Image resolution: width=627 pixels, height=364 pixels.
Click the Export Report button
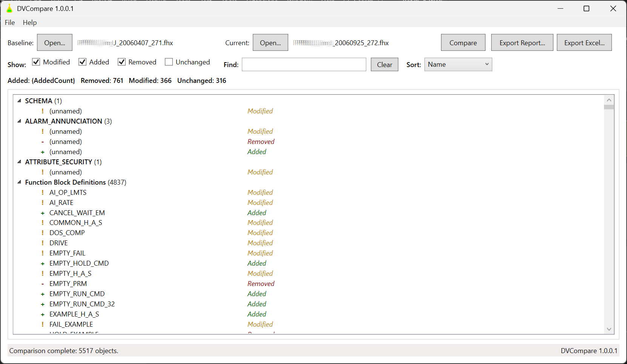coord(522,43)
